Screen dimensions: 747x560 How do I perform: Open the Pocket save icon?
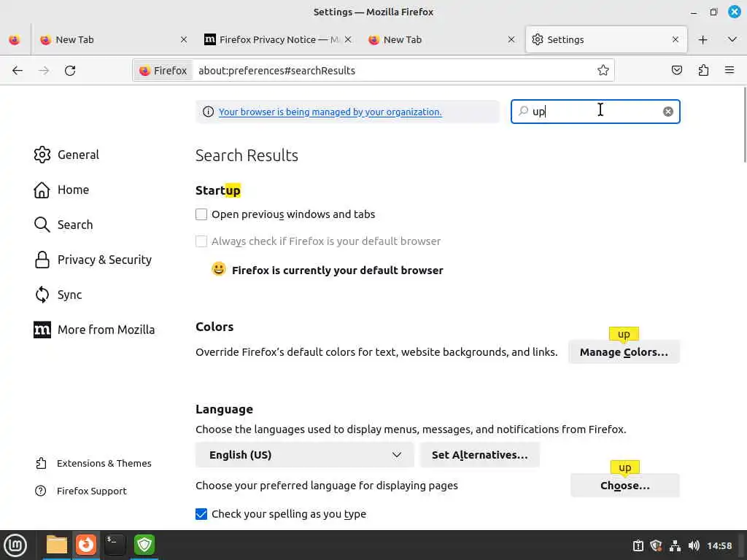(676, 71)
